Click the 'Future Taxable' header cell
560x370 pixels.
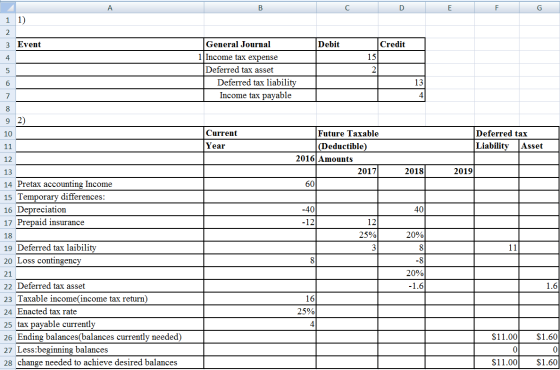395,133
